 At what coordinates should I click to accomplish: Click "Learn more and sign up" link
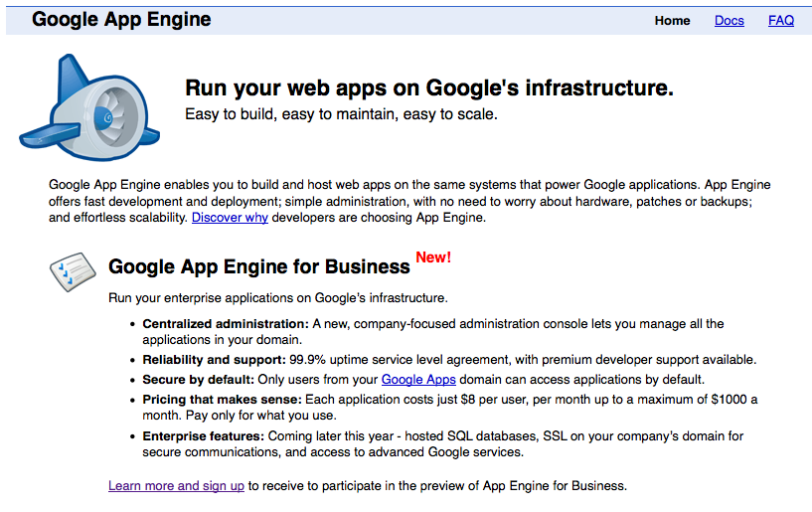(x=176, y=486)
